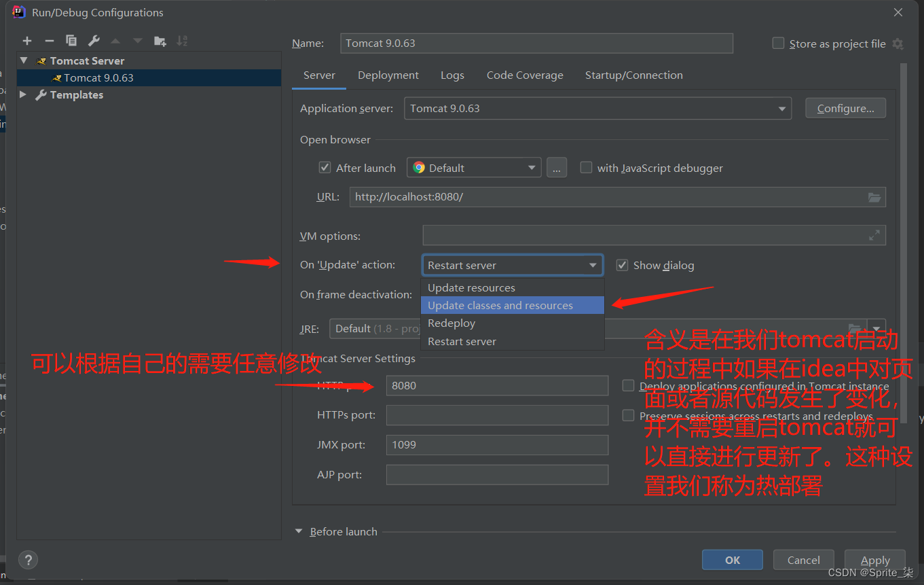Click the folder icon in the URL field
The image size is (924, 585).
(874, 197)
